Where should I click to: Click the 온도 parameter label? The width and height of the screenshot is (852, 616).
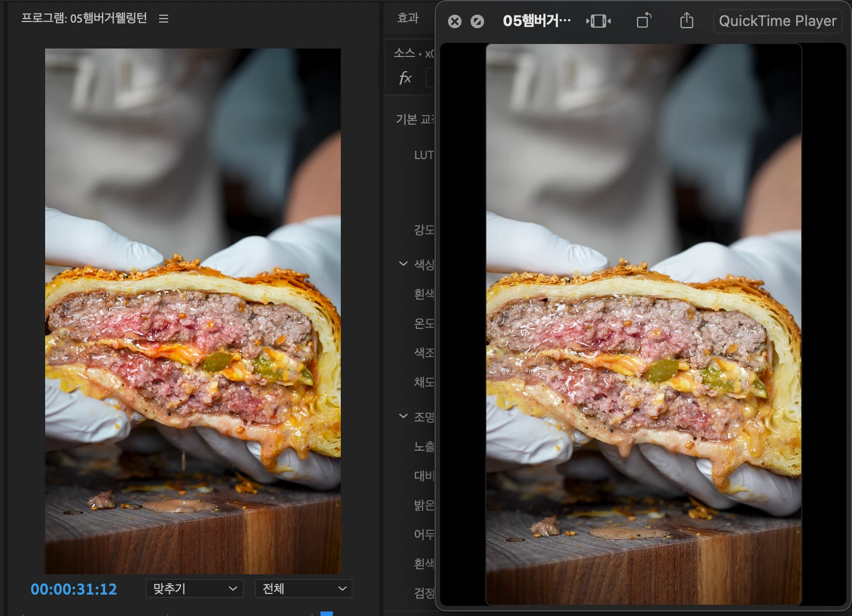click(424, 323)
